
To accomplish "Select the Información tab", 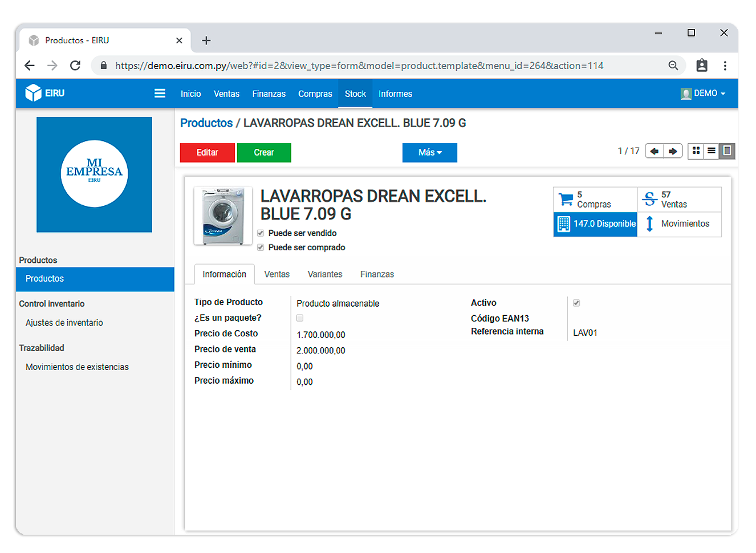I will point(225,274).
